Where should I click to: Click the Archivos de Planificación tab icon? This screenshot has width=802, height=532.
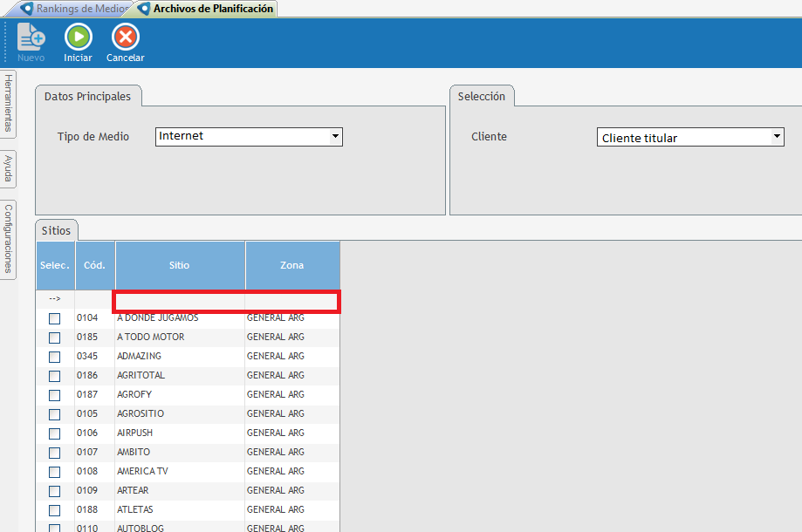click(144, 9)
